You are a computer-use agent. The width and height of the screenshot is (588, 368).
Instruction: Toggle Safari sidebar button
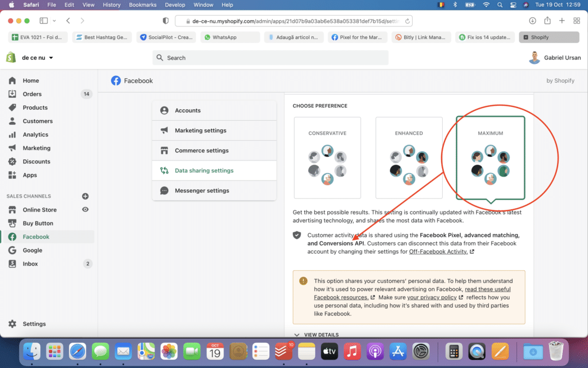[x=44, y=21]
